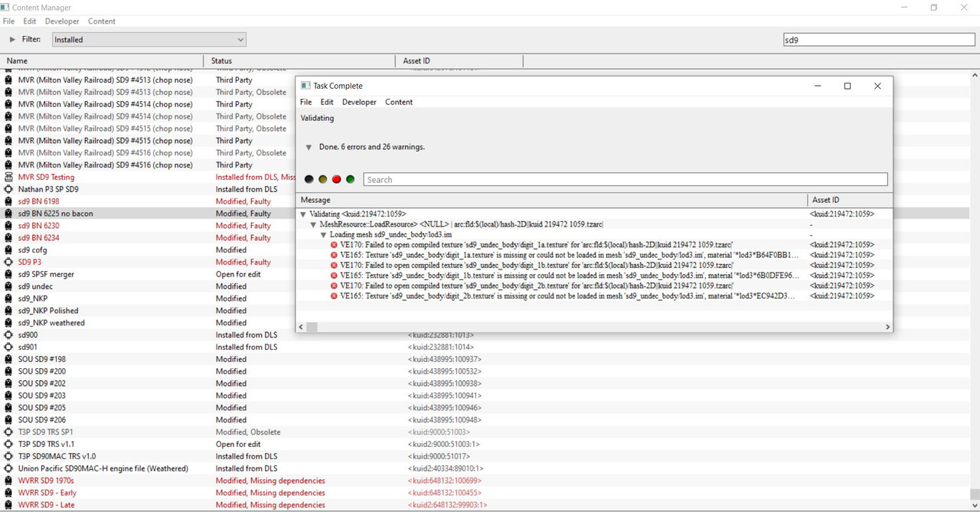Open the Developer menu in Task Complete window
Screen dimensions: 980x512
click(359, 102)
